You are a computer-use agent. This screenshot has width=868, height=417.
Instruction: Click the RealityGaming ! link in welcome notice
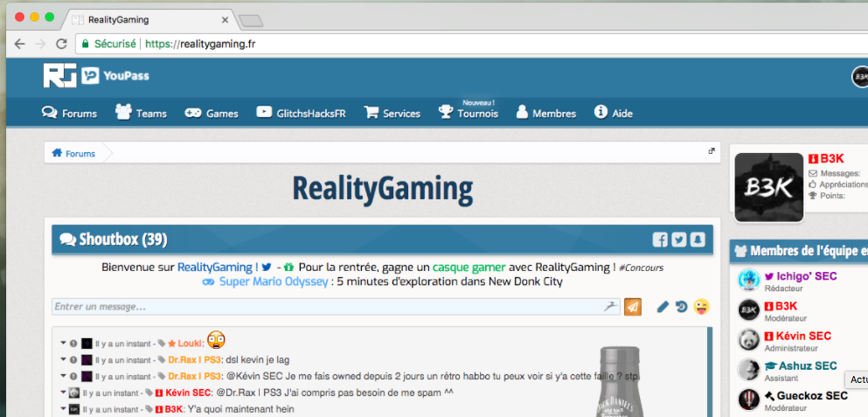[219, 267]
